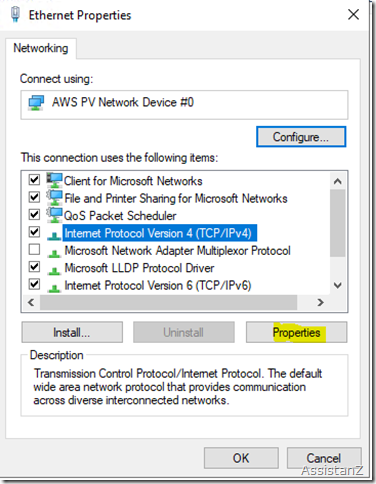Select Microsoft LLDP Protocol Driver item
Image resolution: width=376 pixels, height=484 pixels.
[139, 268]
